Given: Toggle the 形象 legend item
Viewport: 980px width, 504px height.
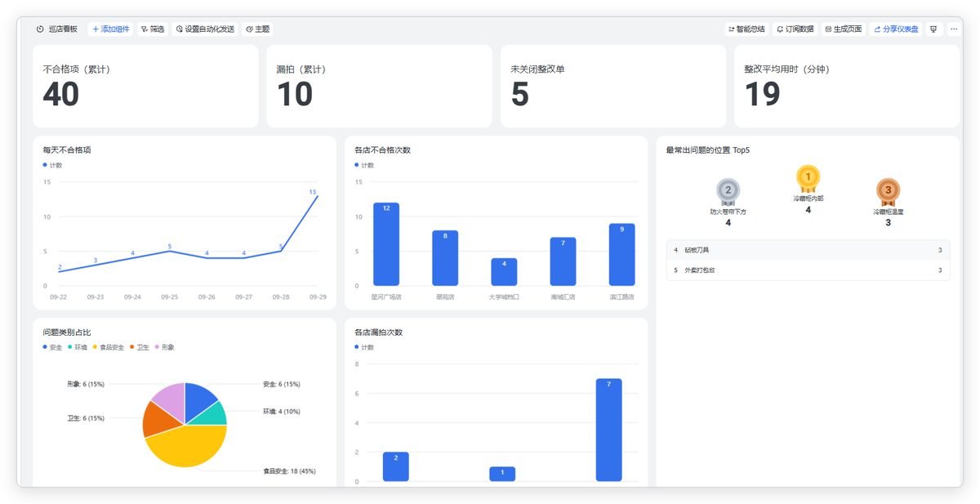Looking at the screenshot, I should 164,347.
